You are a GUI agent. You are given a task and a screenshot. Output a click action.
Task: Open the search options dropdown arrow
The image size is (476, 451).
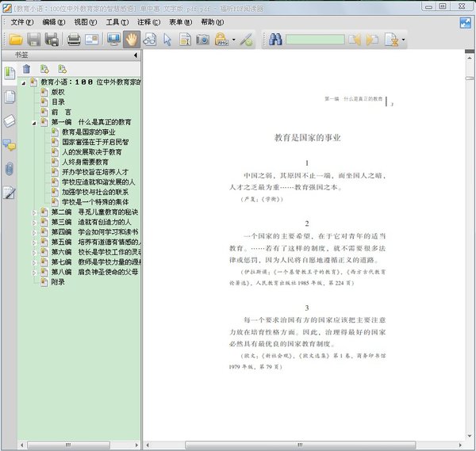403,40
